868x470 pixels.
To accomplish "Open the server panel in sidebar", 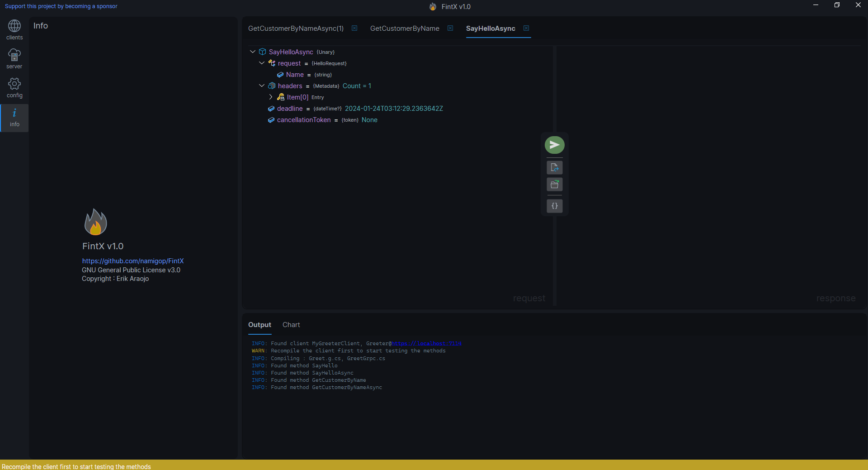I will (x=14, y=59).
